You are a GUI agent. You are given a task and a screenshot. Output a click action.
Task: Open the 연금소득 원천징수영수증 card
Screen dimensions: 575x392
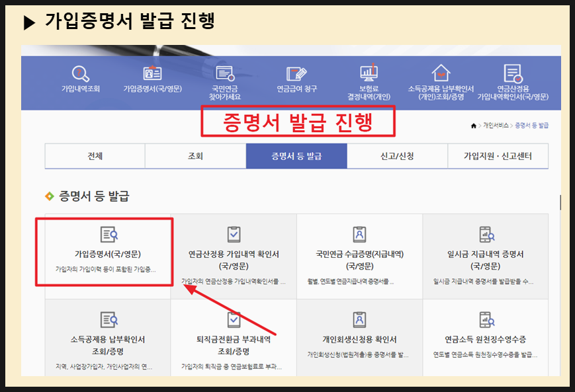click(485, 337)
